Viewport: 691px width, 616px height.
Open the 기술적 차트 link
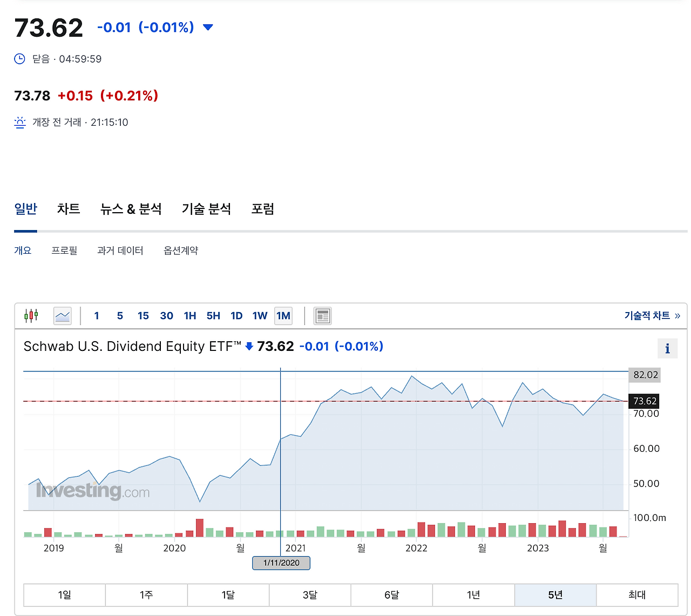pos(647,315)
